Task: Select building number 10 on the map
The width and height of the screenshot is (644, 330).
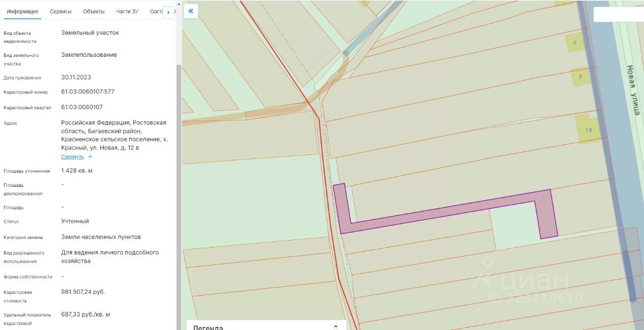Action: tap(588, 130)
